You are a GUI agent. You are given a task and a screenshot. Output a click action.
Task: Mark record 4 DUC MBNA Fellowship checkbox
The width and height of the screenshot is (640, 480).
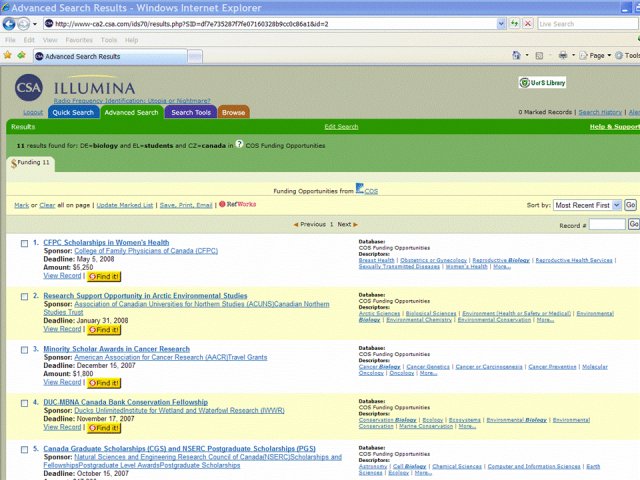(x=24, y=403)
